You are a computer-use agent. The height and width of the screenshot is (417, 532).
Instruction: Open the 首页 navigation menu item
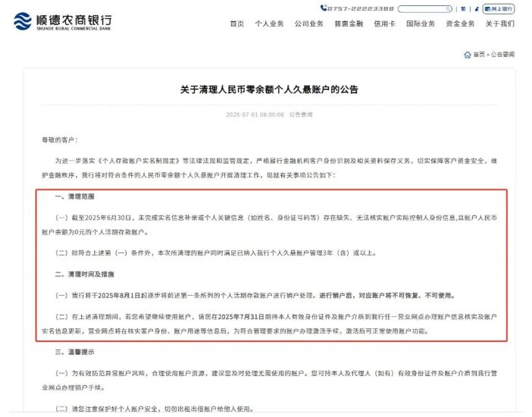236,24
